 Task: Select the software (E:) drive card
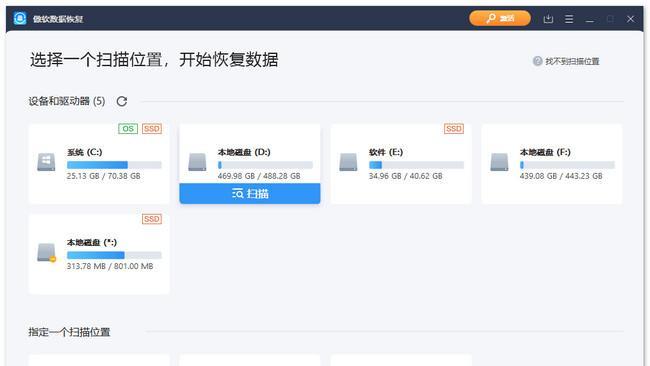click(x=400, y=164)
